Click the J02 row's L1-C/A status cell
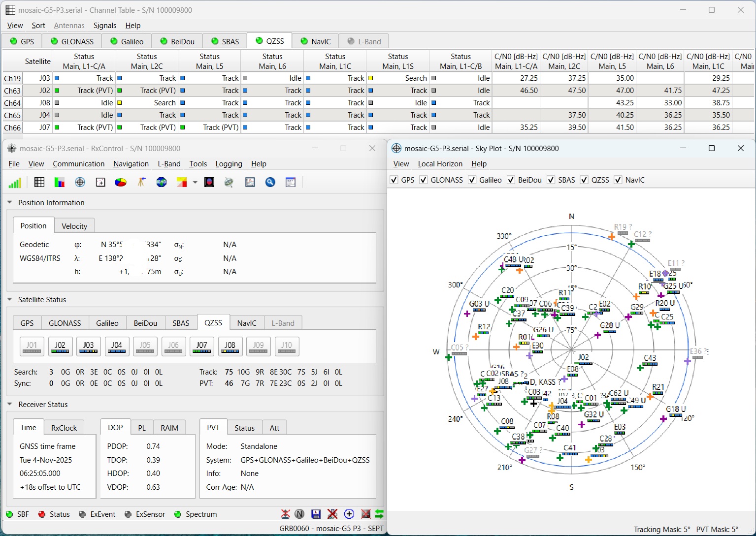This screenshot has width=756, height=536. point(84,91)
